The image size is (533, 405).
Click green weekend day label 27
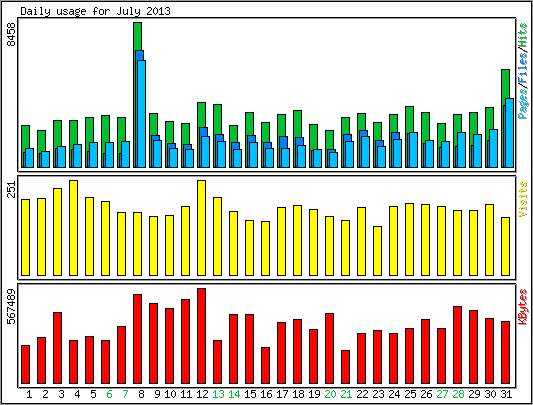(442, 394)
